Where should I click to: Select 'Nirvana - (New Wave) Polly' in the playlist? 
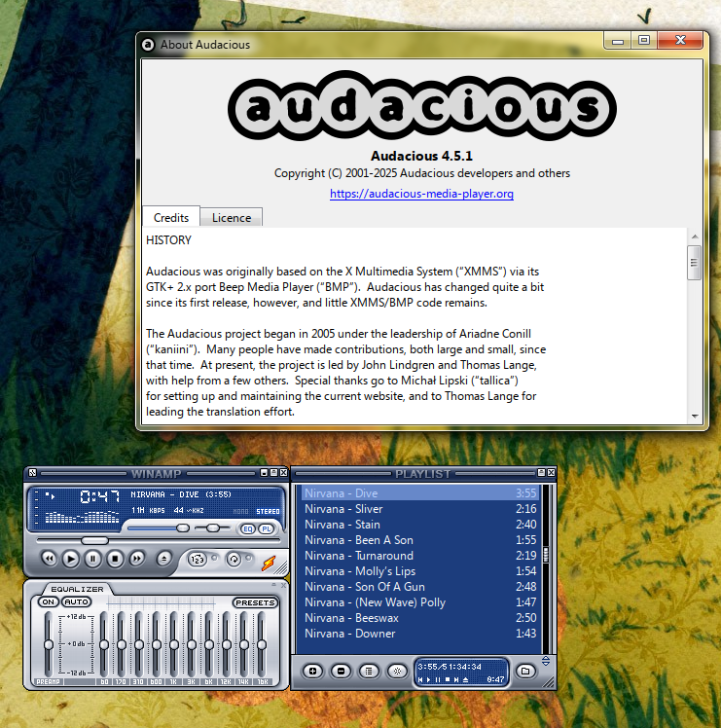point(419,602)
